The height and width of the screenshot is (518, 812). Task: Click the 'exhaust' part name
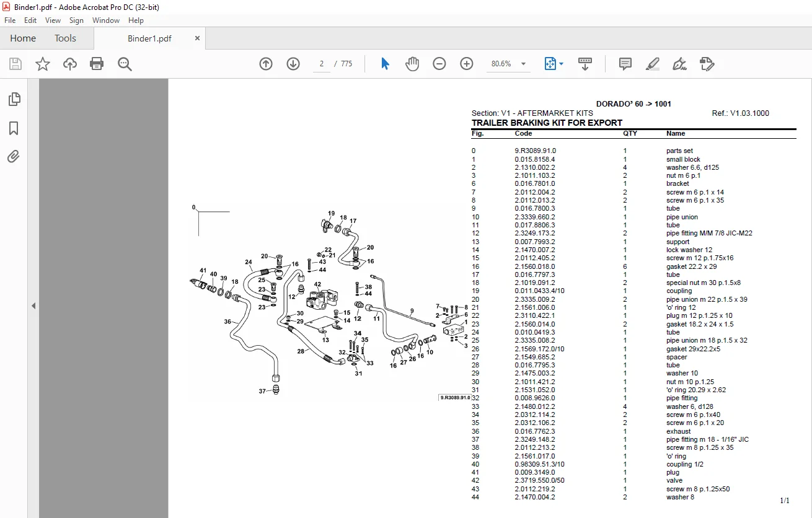click(678, 431)
